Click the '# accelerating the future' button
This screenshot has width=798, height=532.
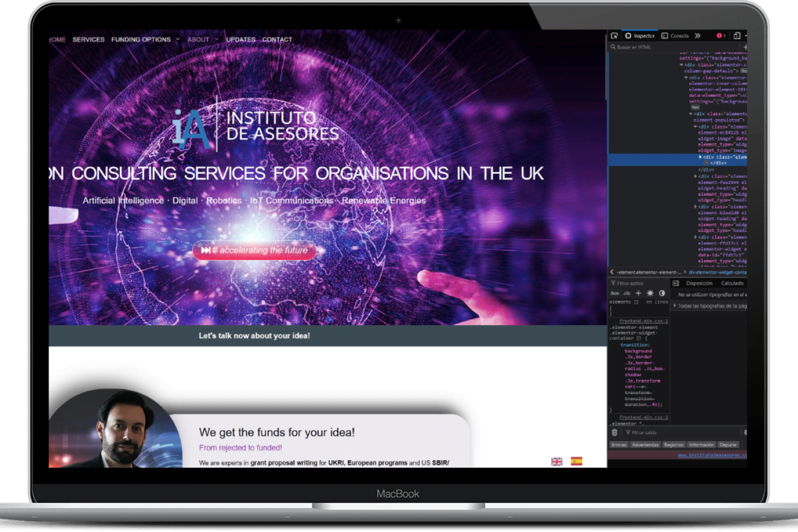254,250
